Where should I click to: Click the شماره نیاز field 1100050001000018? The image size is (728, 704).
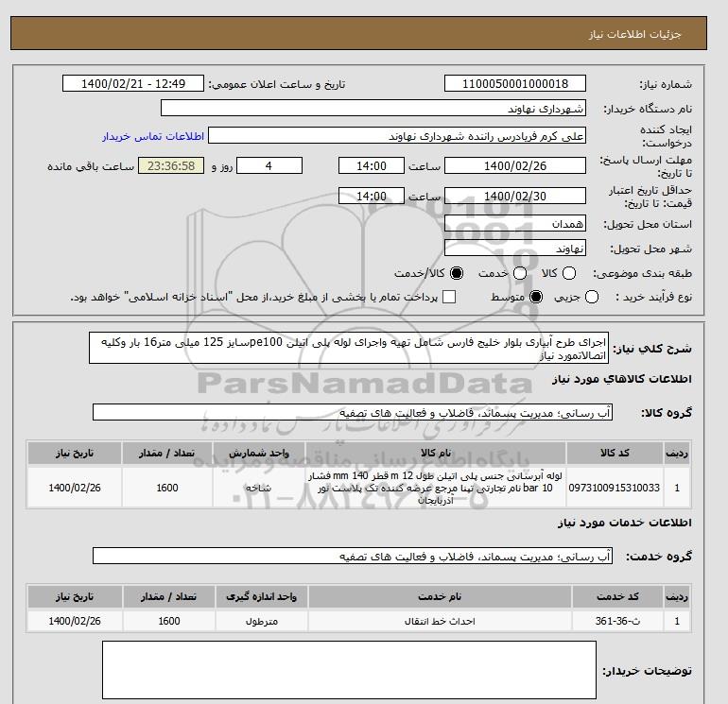tap(515, 83)
